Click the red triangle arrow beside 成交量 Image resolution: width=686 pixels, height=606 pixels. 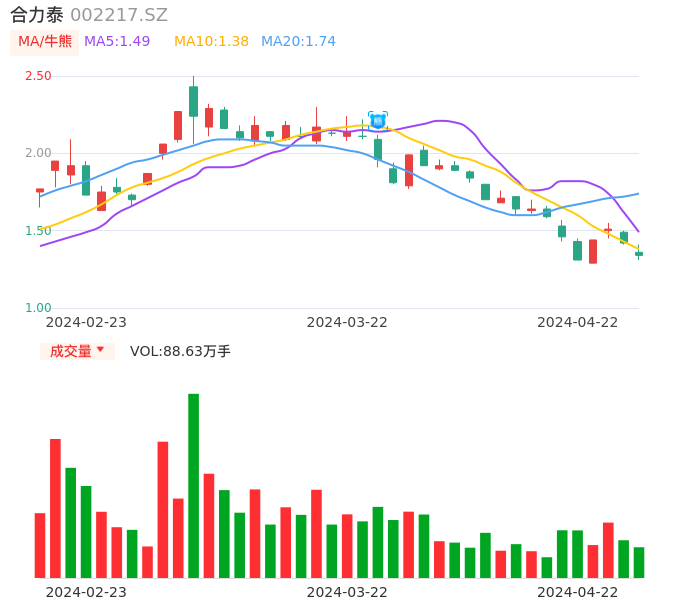[x=100, y=350]
